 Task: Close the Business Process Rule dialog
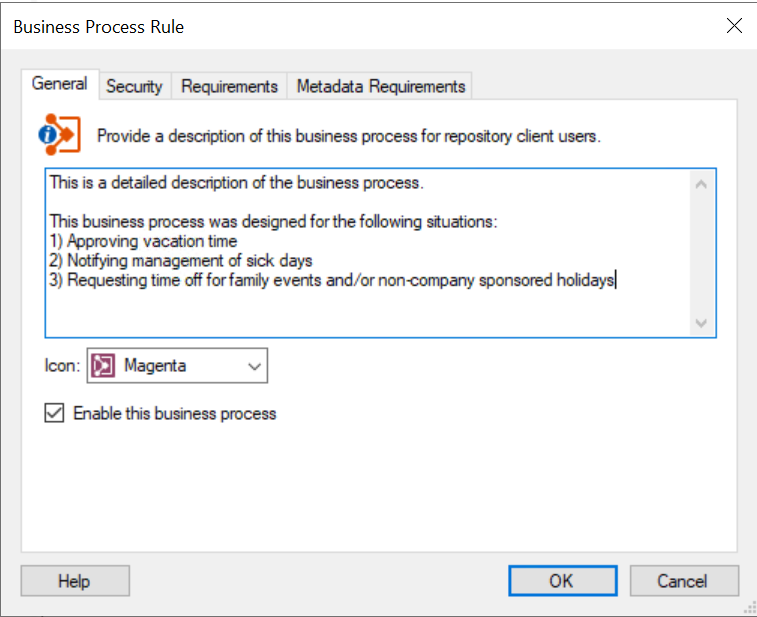734,26
